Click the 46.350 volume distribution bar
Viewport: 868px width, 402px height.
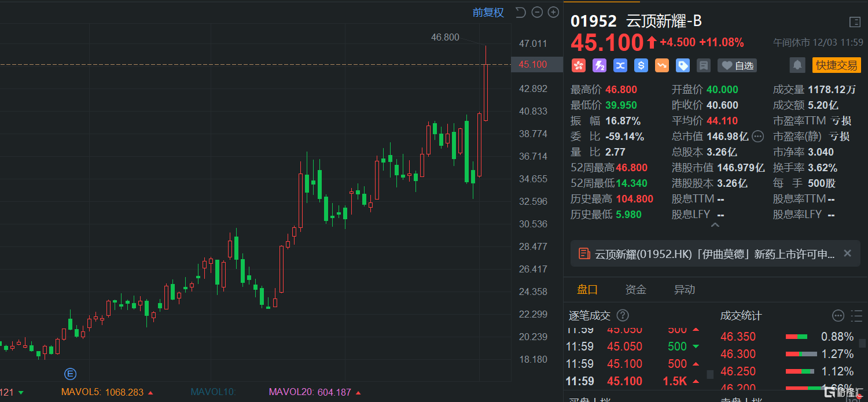click(796, 337)
